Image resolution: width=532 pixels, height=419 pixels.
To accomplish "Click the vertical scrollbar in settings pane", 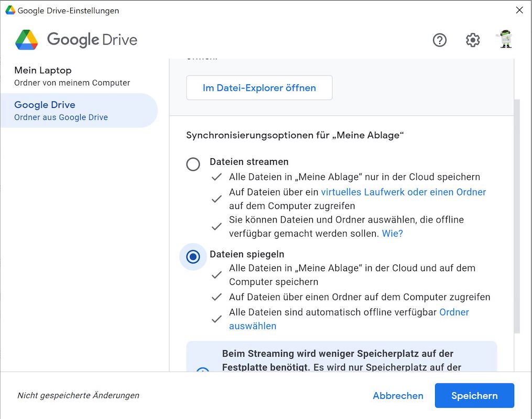I will [x=517, y=216].
